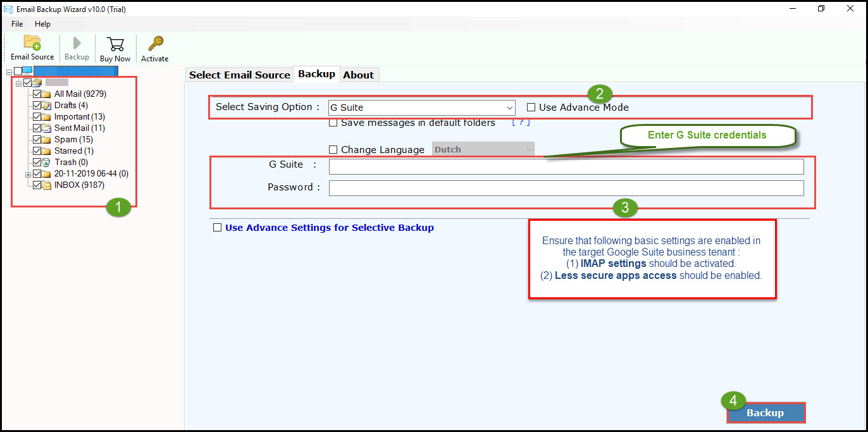Click the Spam folder icon
Screen dimensions: 868x432
click(47, 140)
